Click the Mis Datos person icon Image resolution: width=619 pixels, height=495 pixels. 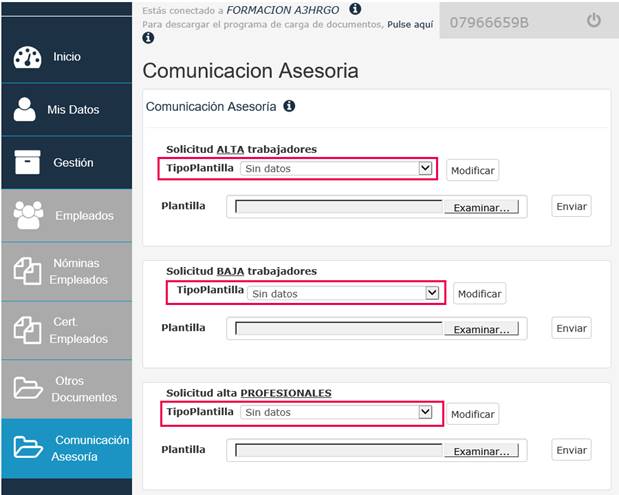pos(24,109)
